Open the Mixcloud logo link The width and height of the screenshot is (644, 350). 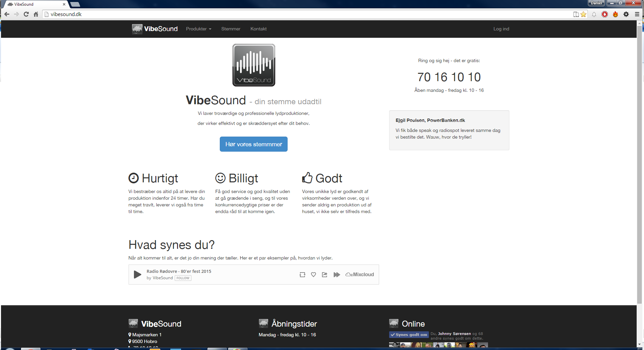point(360,275)
